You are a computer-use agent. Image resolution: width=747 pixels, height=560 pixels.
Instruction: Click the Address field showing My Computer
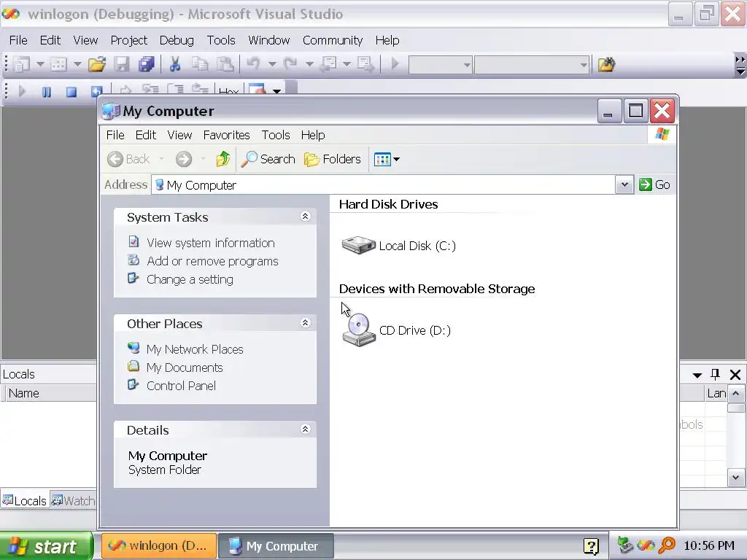tap(384, 184)
